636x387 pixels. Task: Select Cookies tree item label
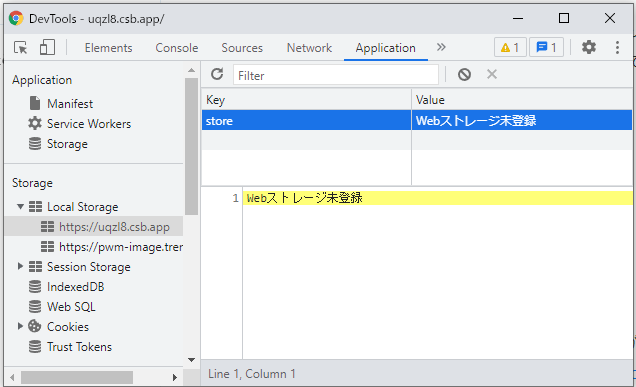(68, 327)
